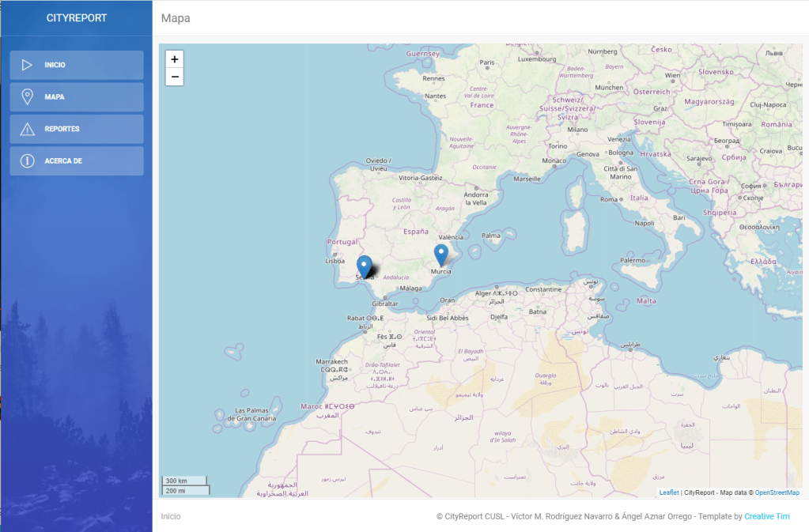Click the CITYREPORT logo title
The height and width of the screenshot is (532, 809).
(x=77, y=18)
